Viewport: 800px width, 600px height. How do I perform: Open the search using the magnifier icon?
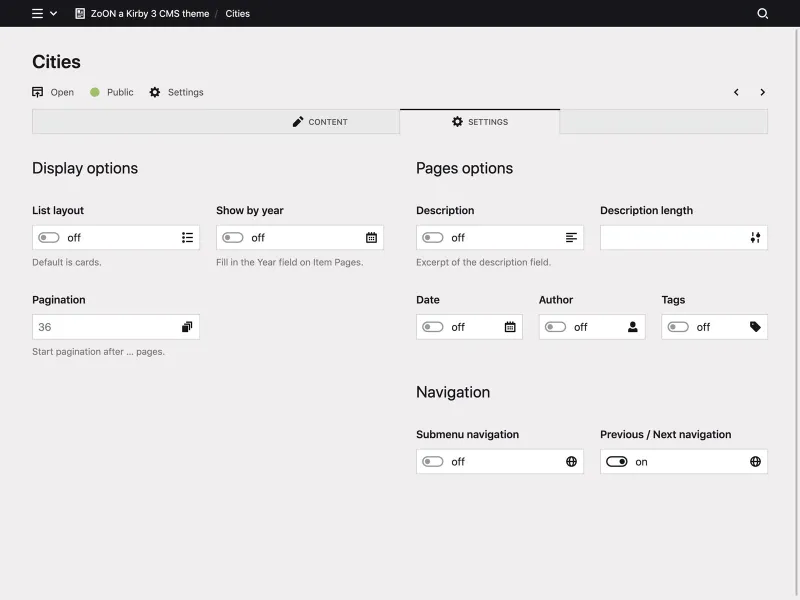pos(762,14)
